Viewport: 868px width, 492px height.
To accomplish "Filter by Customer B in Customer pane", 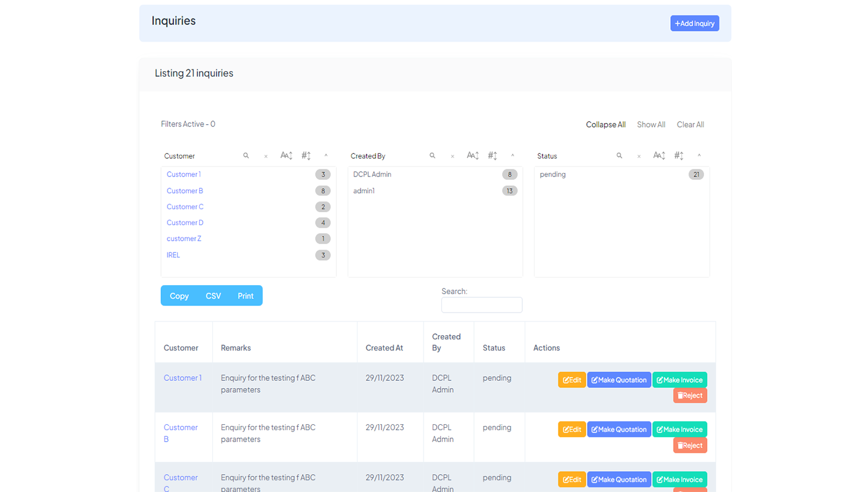I will (x=185, y=191).
